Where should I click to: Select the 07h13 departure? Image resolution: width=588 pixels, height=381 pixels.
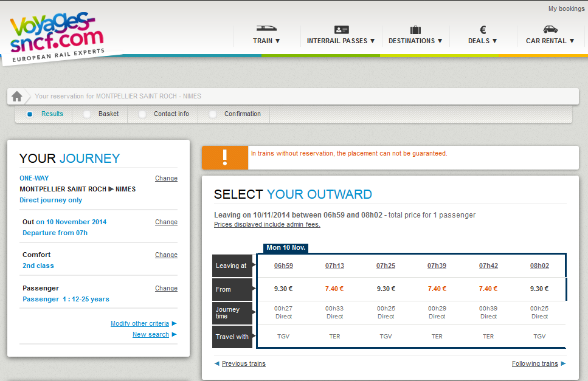coord(334,266)
